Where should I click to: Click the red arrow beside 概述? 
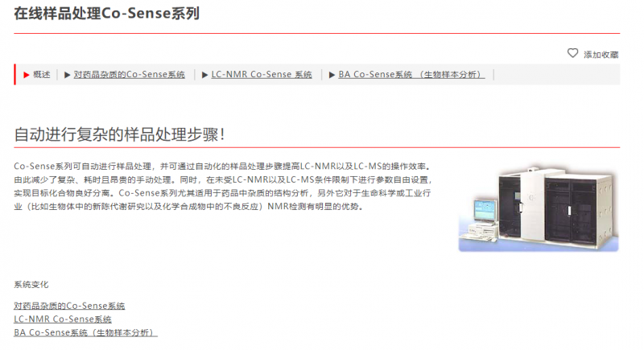coord(27,75)
